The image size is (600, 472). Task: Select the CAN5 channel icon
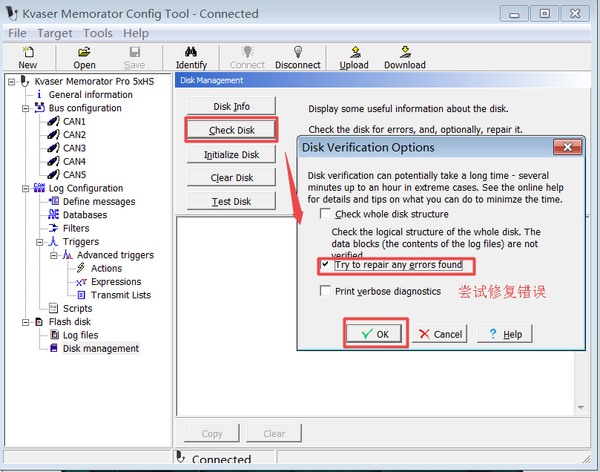[53, 175]
